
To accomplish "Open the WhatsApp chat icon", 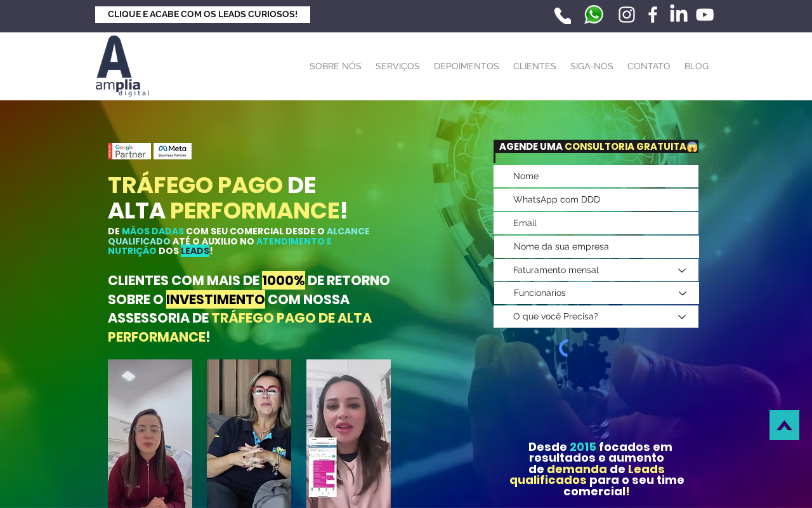I will 594,15.
